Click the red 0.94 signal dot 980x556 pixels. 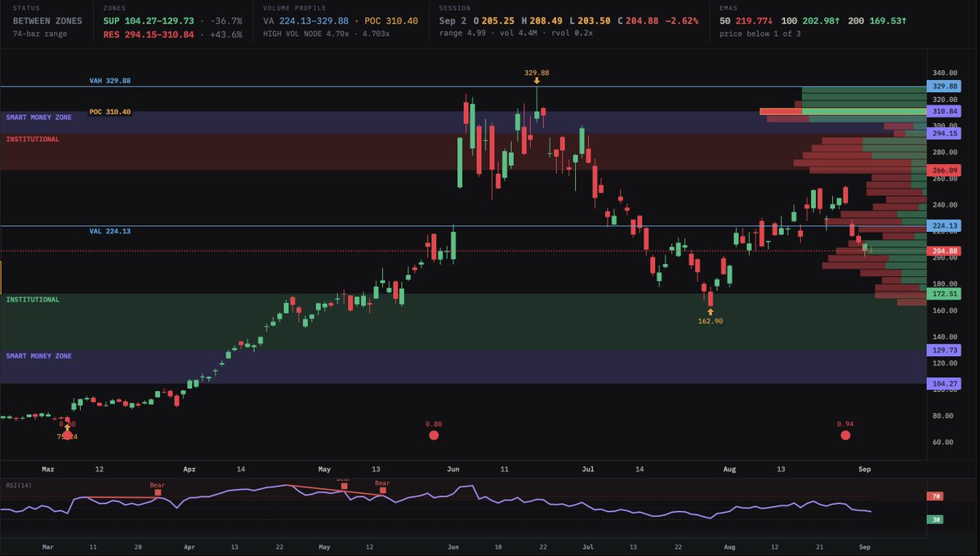pos(845,435)
